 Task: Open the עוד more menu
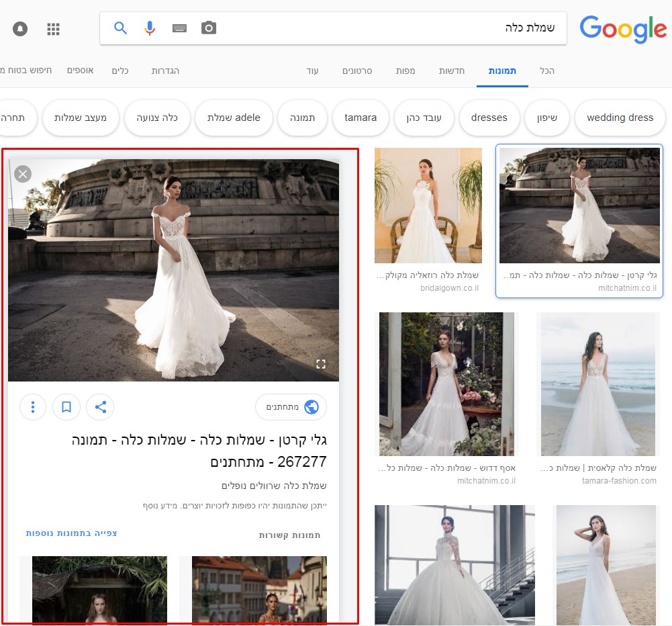pyautogui.click(x=312, y=71)
